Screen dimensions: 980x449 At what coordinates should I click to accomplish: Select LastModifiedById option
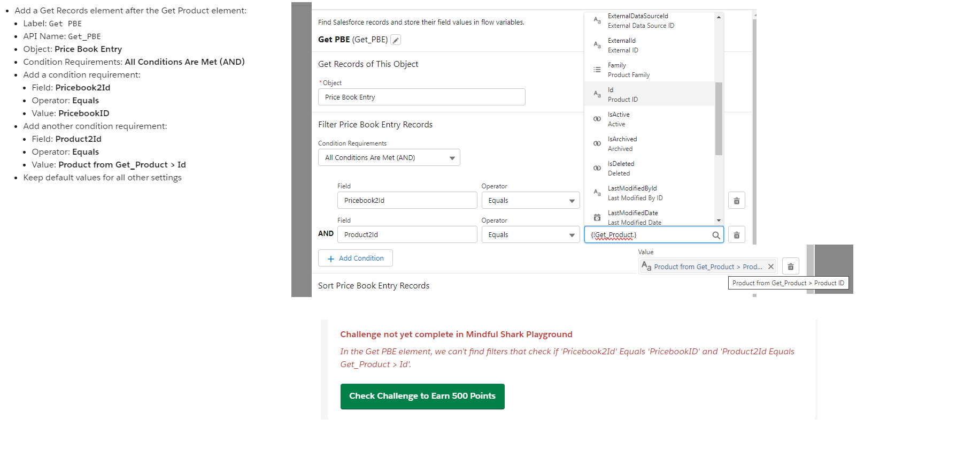pyautogui.click(x=650, y=193)
